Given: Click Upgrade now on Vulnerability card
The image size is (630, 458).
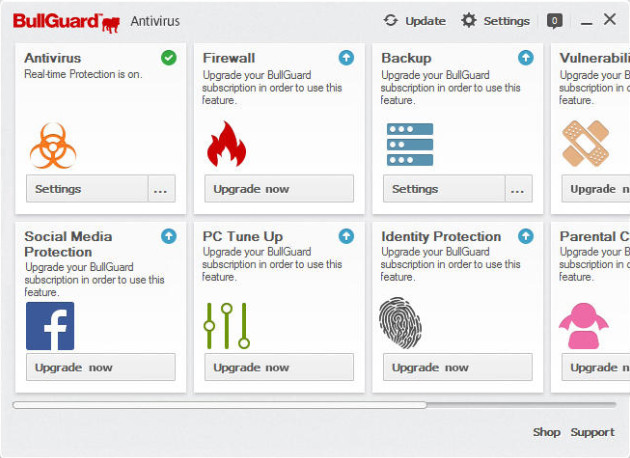Looking at the screenshot, I should tap(596, 188).
